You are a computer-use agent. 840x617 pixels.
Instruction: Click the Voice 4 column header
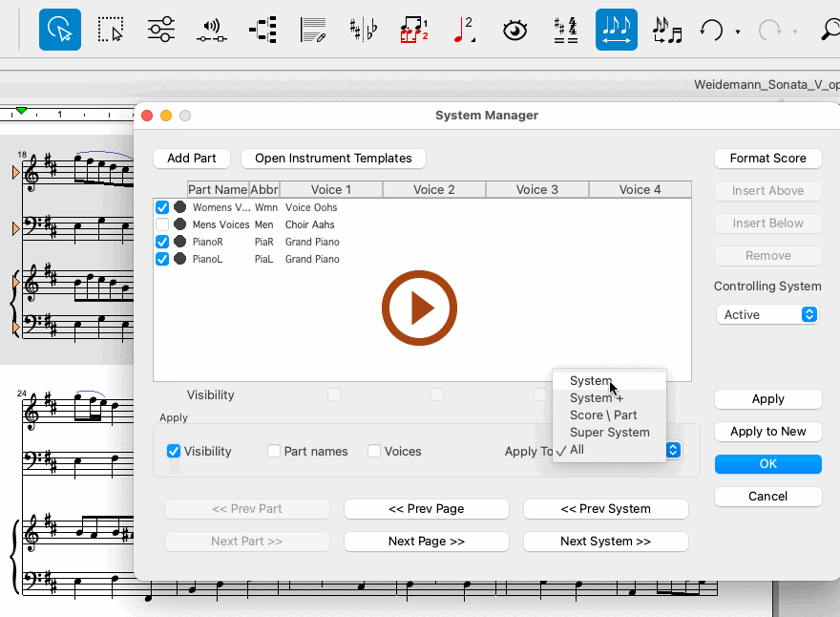(640, 189)
